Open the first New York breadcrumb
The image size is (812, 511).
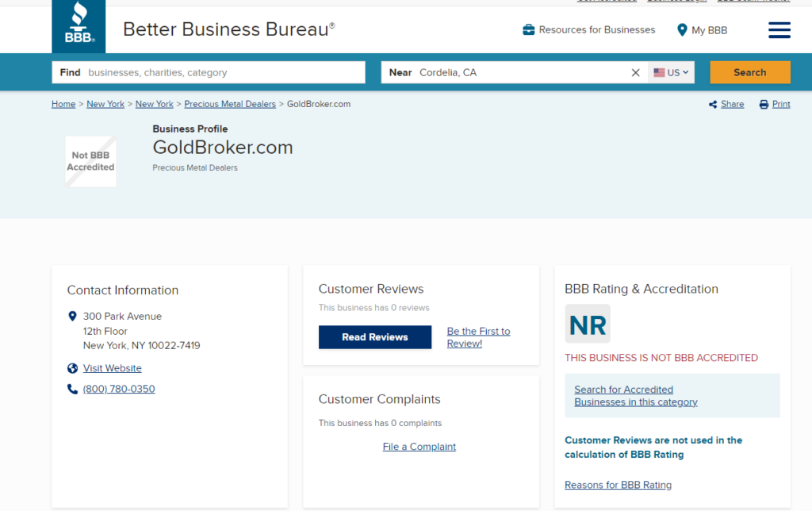pyautogui.click(x=105, y=104)
